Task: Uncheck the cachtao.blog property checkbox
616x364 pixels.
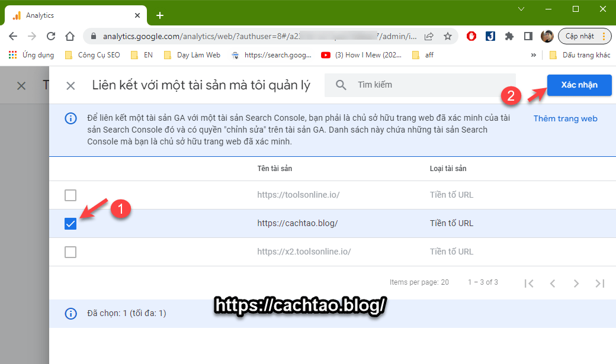Action: pyautogui.click(x=70, y=223)
